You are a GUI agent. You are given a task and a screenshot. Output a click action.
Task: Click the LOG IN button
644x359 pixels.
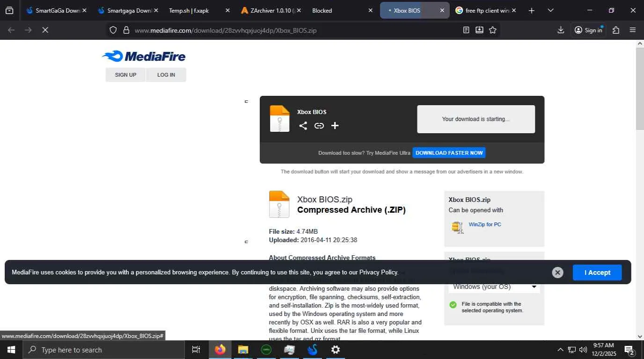tap(166, 75)
